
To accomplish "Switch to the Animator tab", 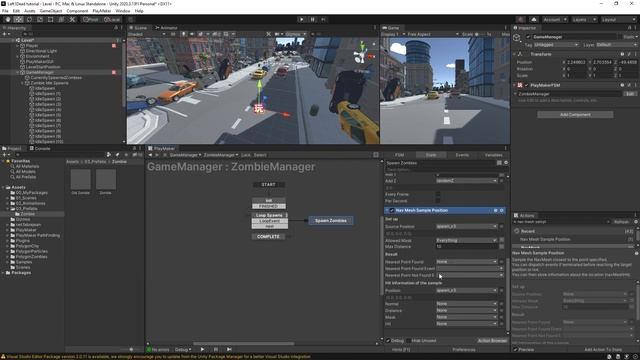I will [x=166, y=28].
